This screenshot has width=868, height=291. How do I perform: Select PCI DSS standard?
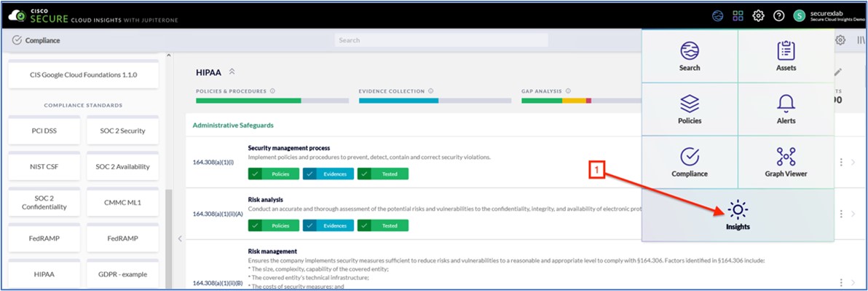tap(44, 131)
